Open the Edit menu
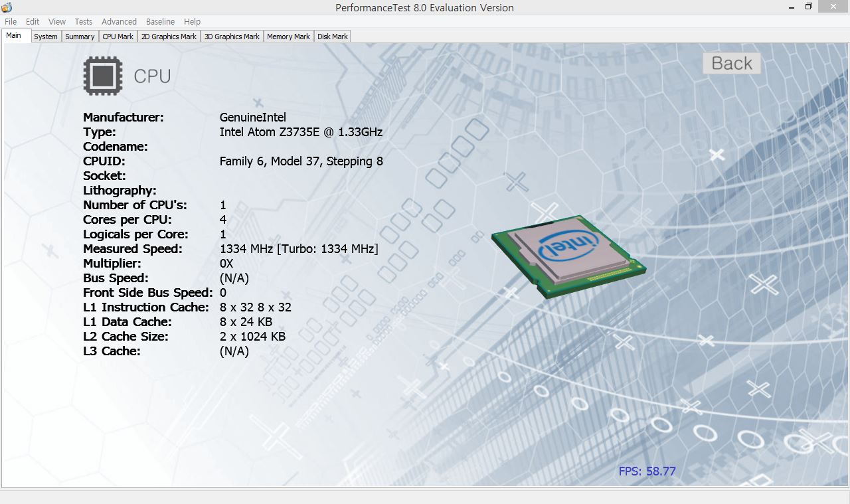The height and width of the screenshot is (504, 850). click(x=33, y=21)
